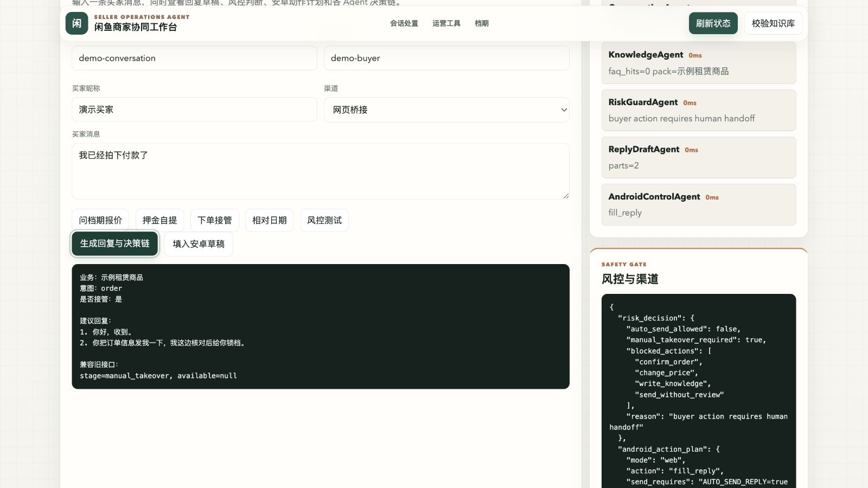Screen dimensions: 868x488
Task: Open the 档期 nav item
Action: pos(482,23)
